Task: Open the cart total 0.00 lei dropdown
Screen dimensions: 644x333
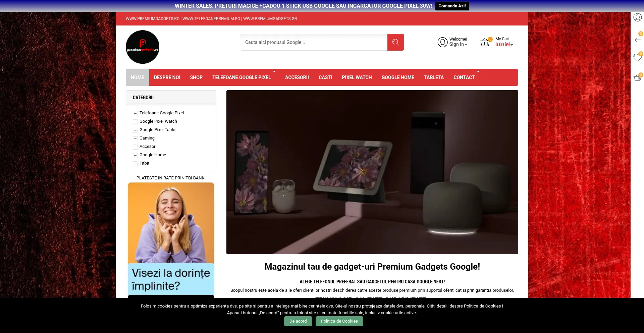Action: pos(503,45)
